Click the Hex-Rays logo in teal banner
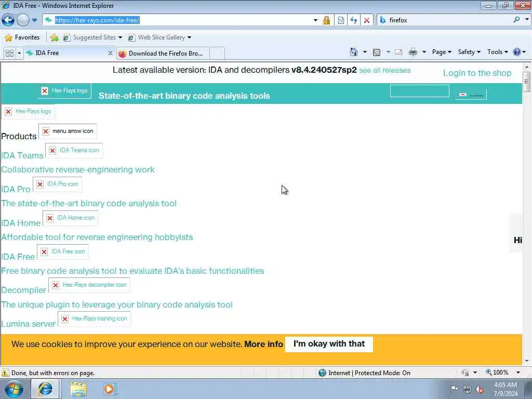The height and width of the screenshot is (399, 532). coord(64,90)
